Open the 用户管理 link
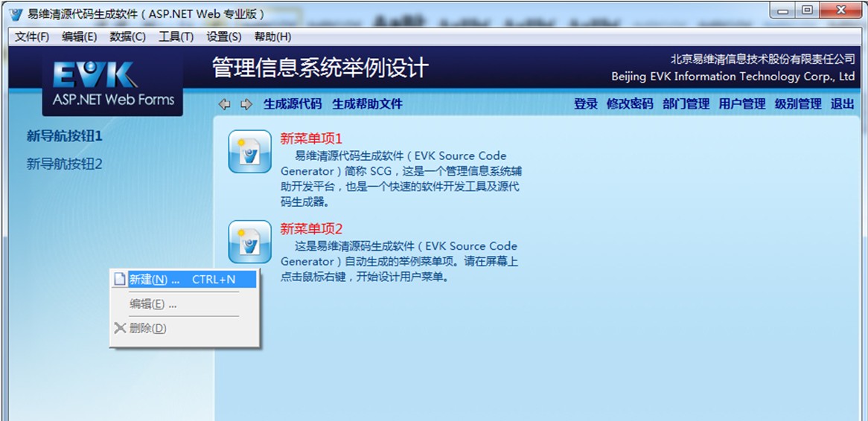Image resolution: width=868 pixels, height=421 pixels. [x=742, y=104]
